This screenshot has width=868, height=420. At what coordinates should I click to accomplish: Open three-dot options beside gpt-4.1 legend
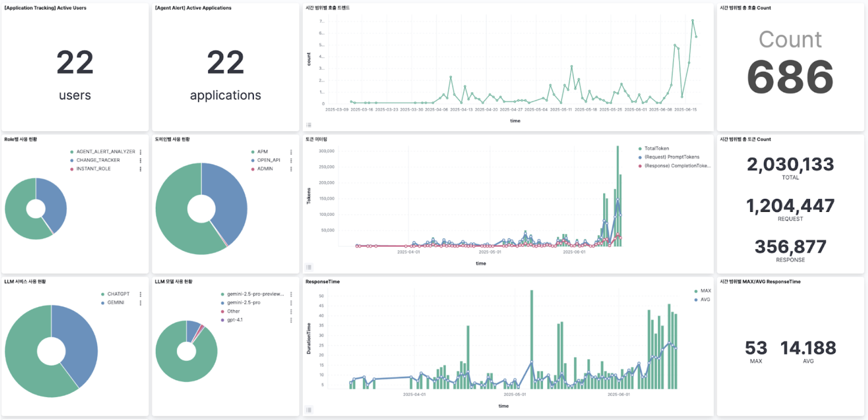pyautogui.click(x=291, y=320)
